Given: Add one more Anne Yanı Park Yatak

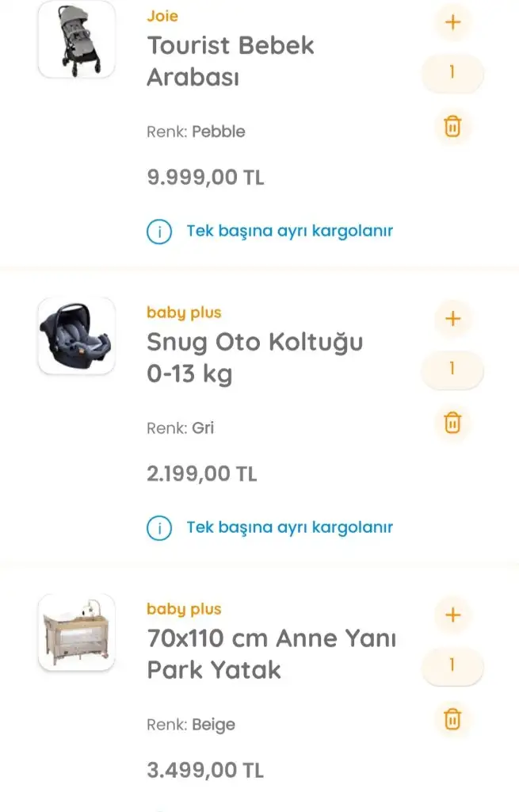Looking at the screenshot, I should pos(452,615).
